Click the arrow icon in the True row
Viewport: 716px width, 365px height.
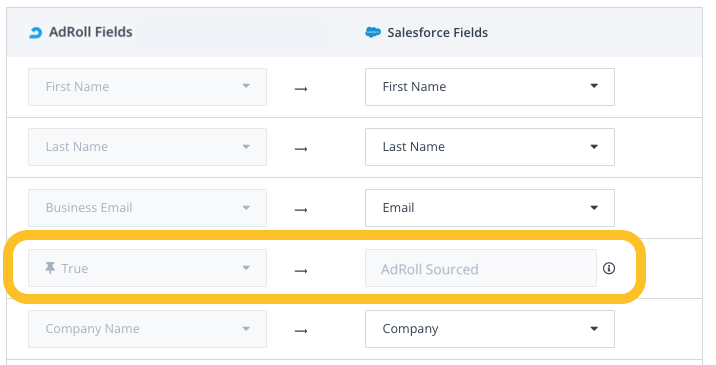tap(301, 271)
